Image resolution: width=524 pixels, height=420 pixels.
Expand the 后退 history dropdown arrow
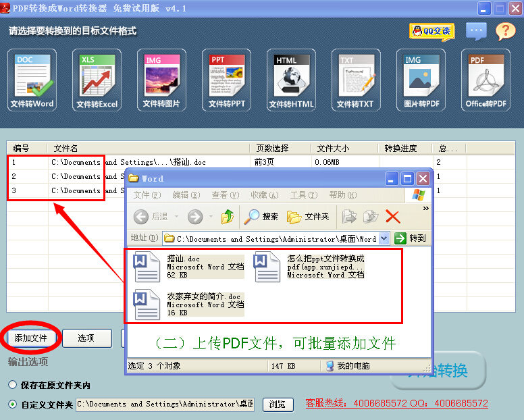click(x=176, y=217)
